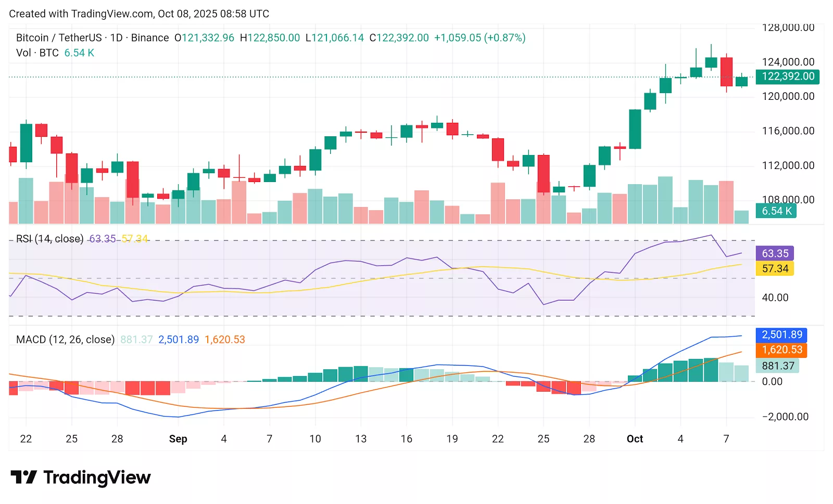Click the green volume badge 6.54 K

775,211
